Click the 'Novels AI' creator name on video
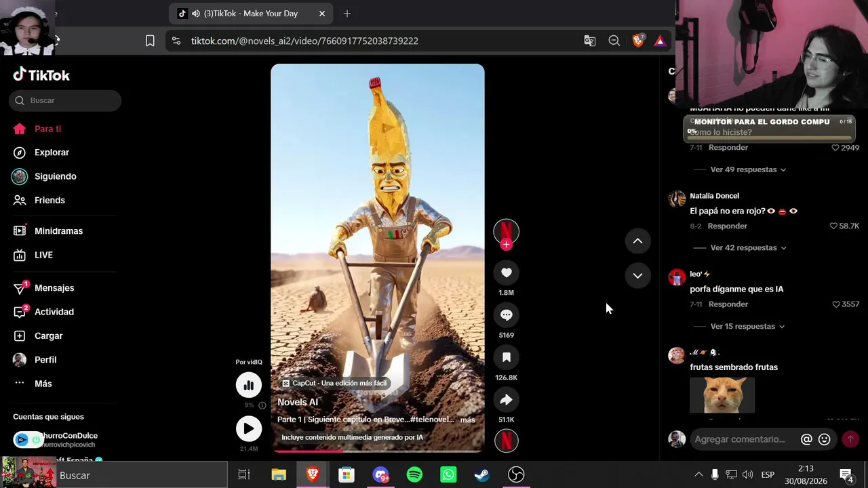Viewport: 868px width, 488px height. [298, 402]
